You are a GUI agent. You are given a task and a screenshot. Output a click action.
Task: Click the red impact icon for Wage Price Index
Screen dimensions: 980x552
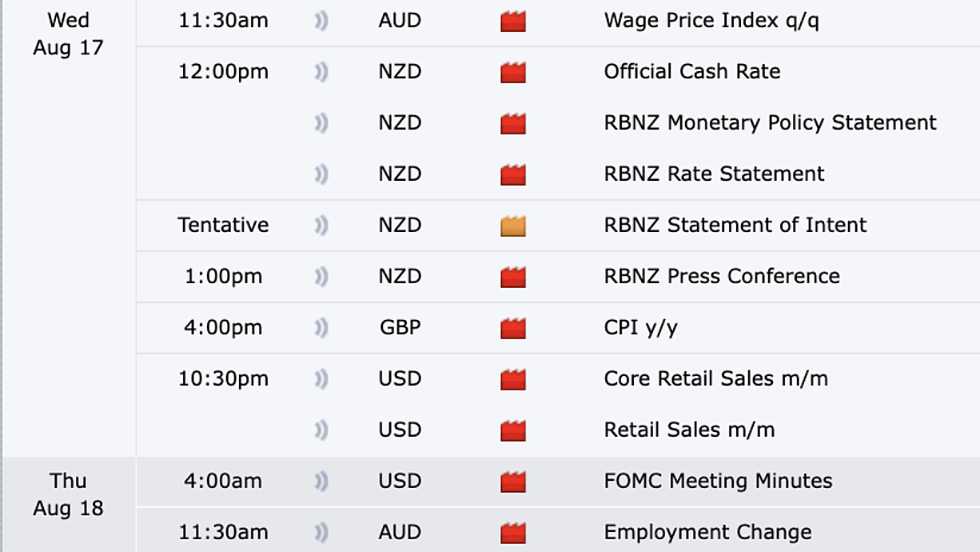point(513,22)
